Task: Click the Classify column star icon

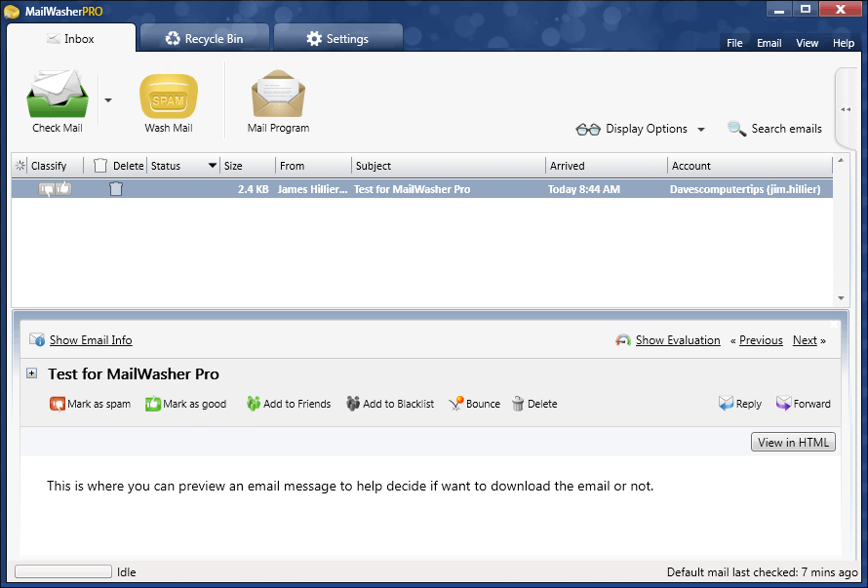Action: pos(20,166)
